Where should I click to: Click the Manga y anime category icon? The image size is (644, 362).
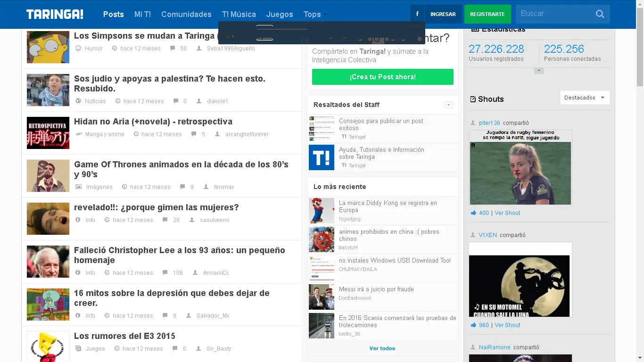pyautogui.click(x=79, y=134)
